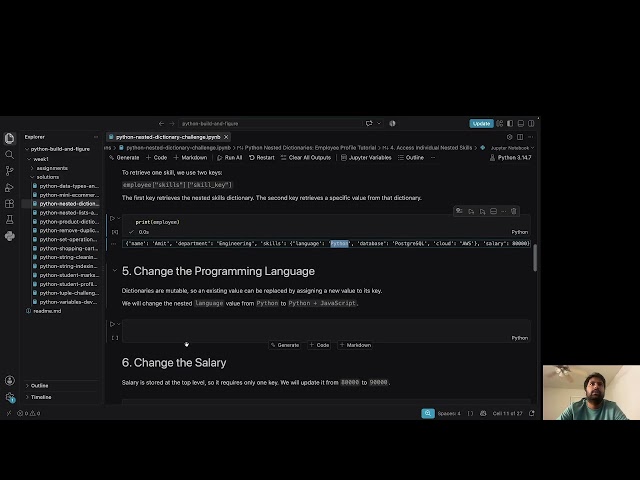This screenshot has width=640, height=480.
Task: Click Generate in the notebook toolbar
Action: click(x=124, y=158)
